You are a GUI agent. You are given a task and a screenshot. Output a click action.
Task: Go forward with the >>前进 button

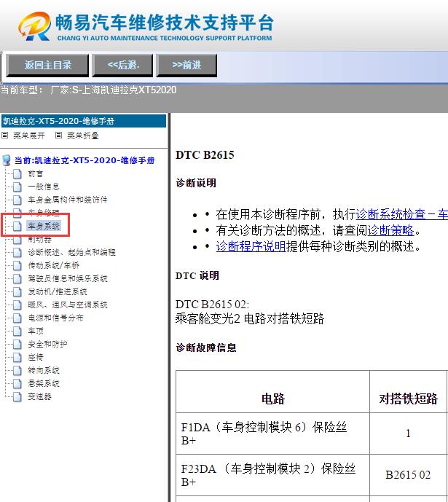pyautogui.click(x=186, y=66)
